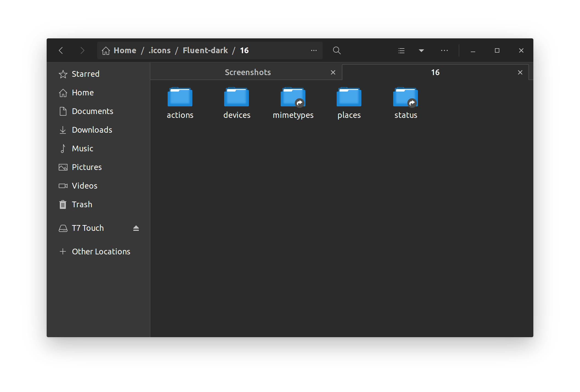Eject the T7 Touch drive

(136, 228)
